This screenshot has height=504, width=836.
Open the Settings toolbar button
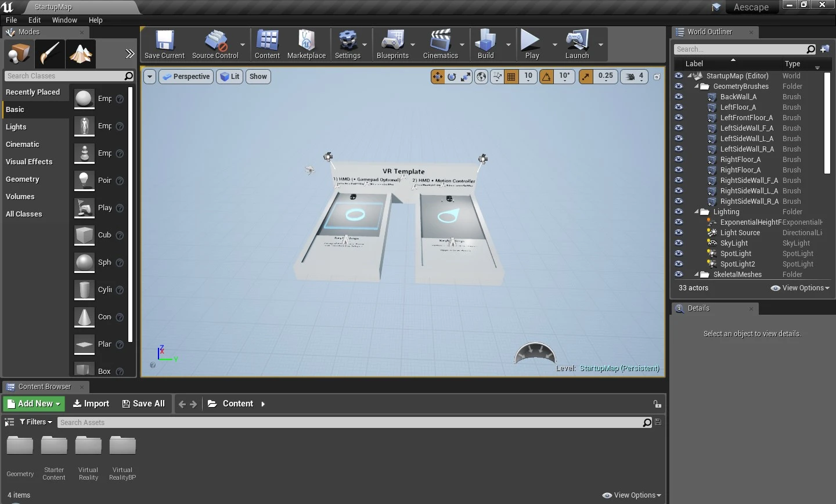click(x=348, y=45)
